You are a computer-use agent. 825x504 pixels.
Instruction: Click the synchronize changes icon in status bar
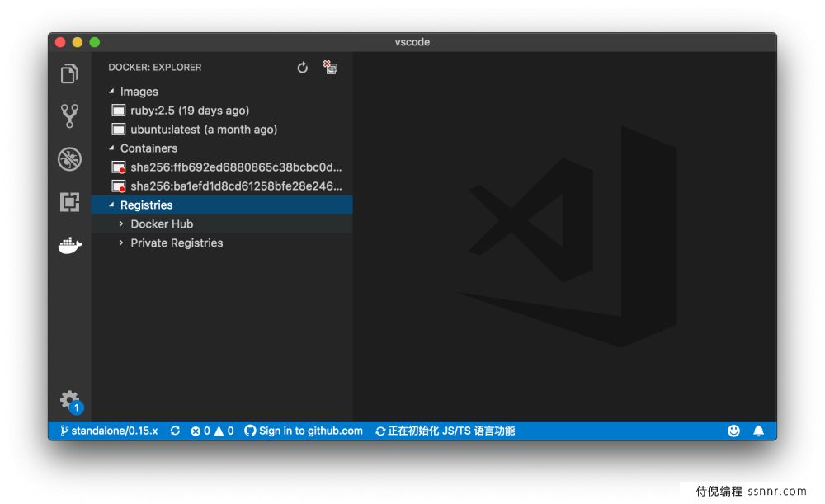(x=175, y=431)
